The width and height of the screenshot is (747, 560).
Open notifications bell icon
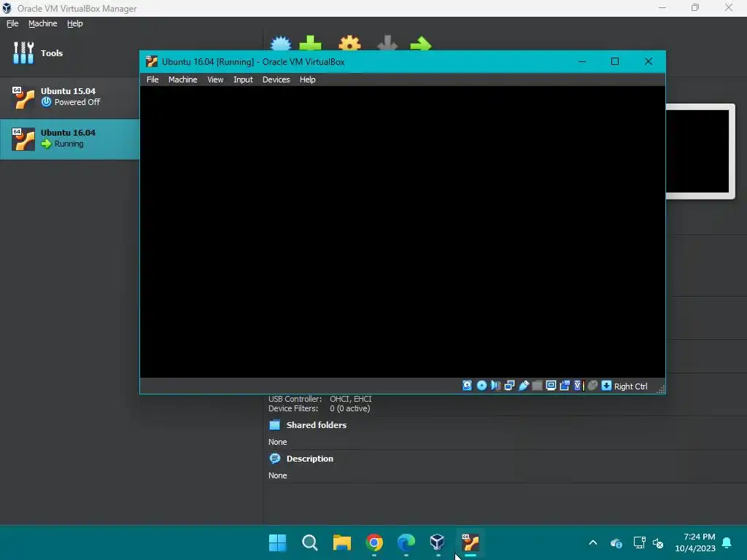[x=727, y=542]
